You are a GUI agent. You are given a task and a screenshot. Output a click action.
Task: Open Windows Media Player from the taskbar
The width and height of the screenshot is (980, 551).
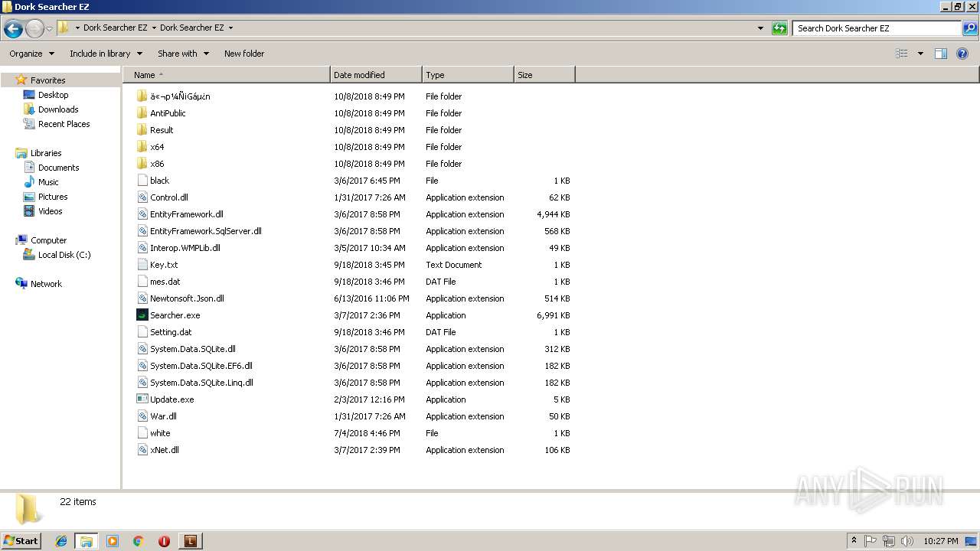113,541
